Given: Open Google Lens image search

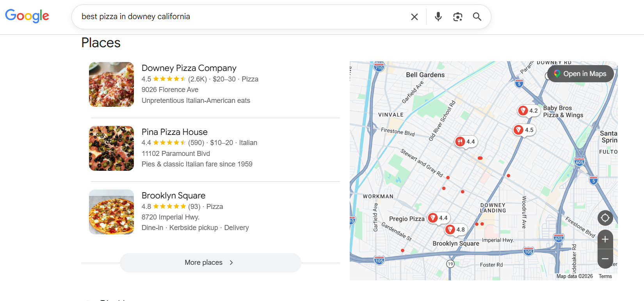Looking at the screenshot, I should 457,17.
